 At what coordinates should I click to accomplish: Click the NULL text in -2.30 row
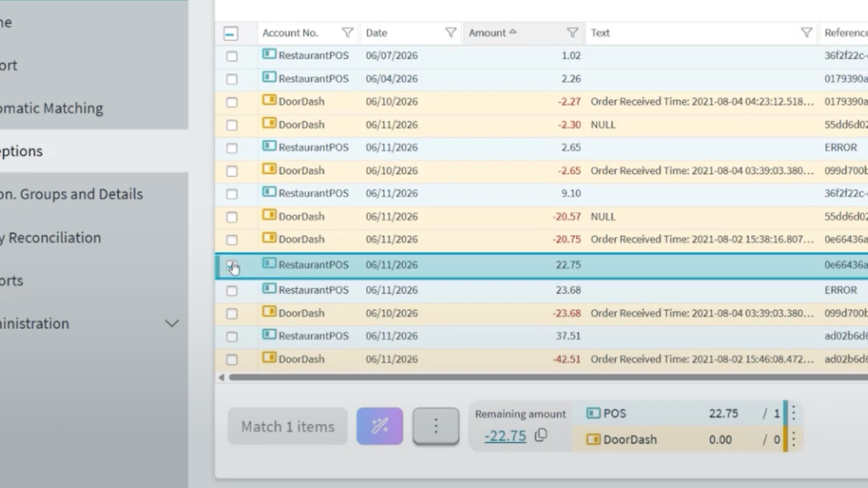click(603, 125)
